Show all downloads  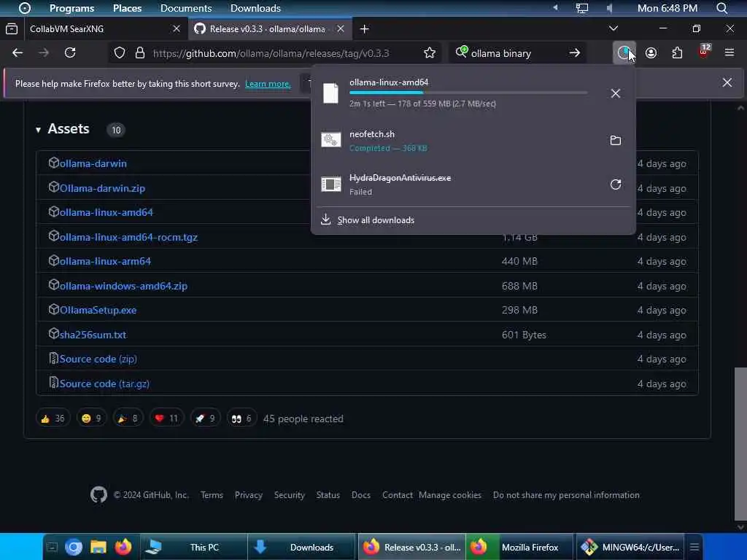376,220
